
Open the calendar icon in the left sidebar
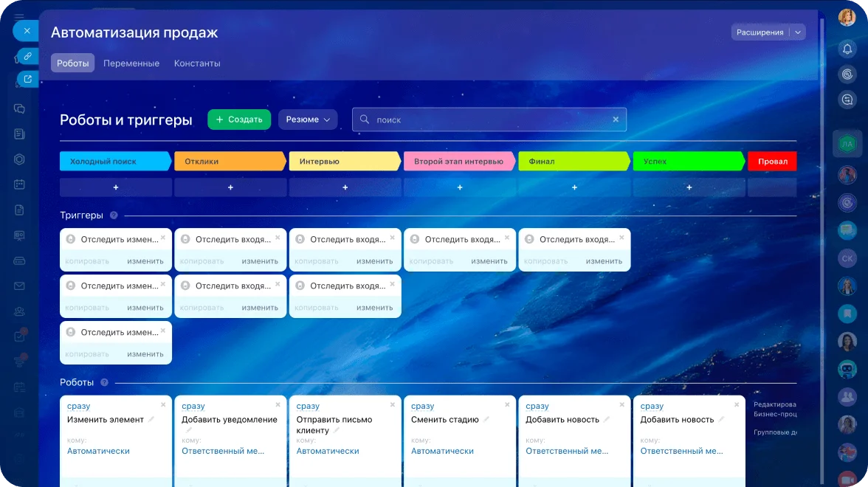[19, 184]
